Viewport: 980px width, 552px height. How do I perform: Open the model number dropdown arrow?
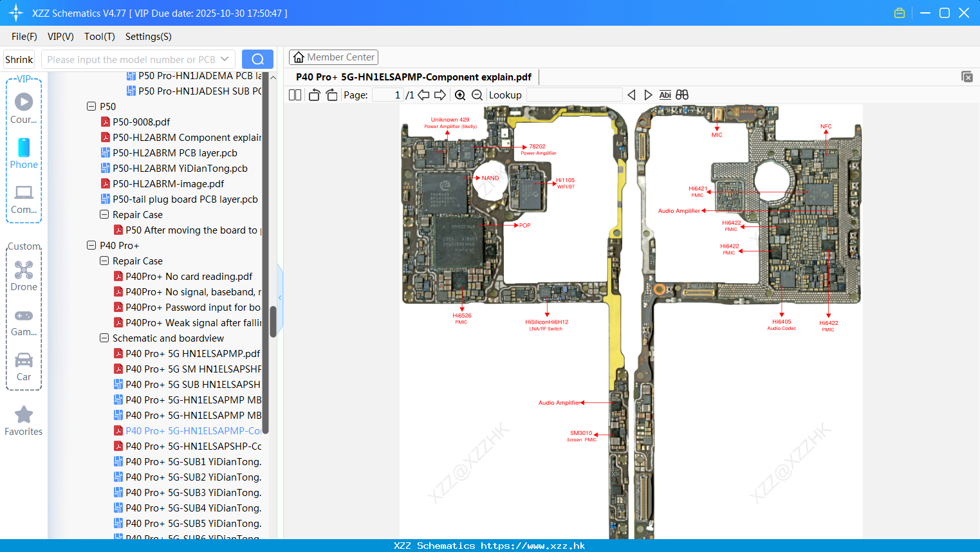pyautogui.click(x=225, y=59)
